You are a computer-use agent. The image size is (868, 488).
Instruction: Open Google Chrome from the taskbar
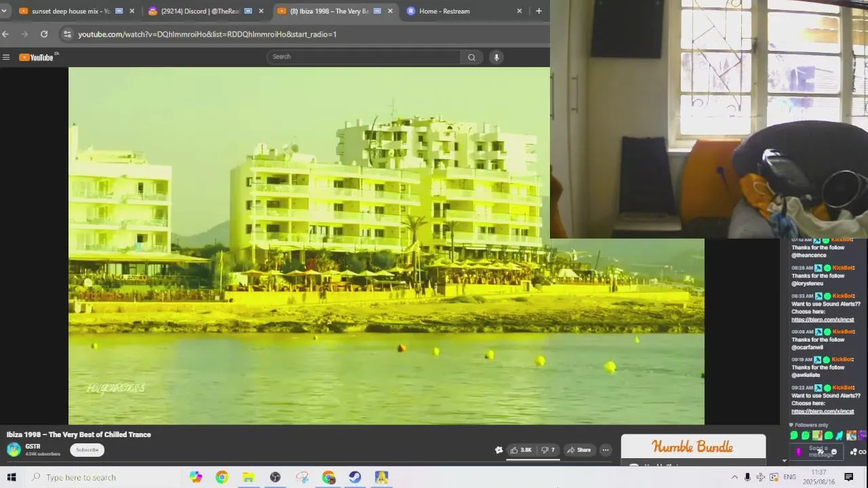[x=222, y=477]
